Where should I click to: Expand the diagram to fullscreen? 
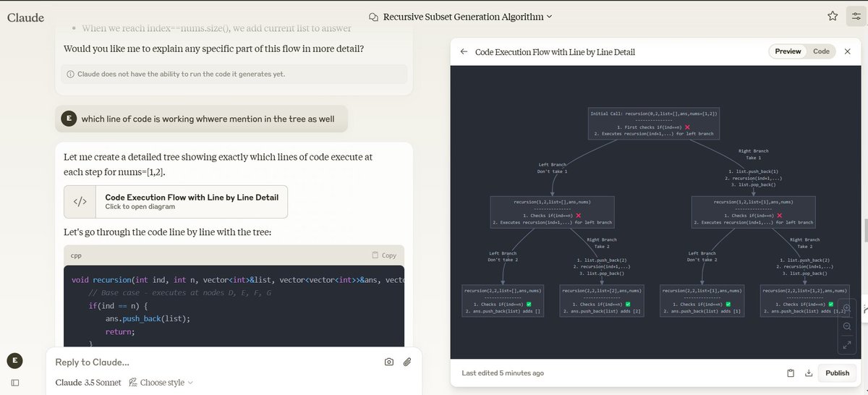(x=847, y=344)
